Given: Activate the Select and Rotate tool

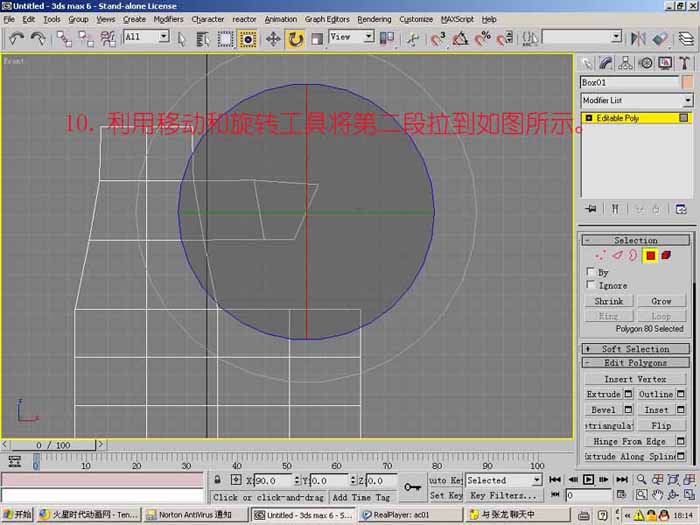Looking at the screenshot, I should click(x=295, y=39).
